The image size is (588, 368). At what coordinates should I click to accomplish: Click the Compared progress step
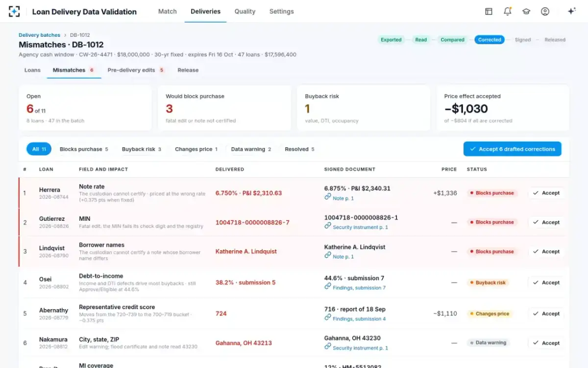pos(452,40)
